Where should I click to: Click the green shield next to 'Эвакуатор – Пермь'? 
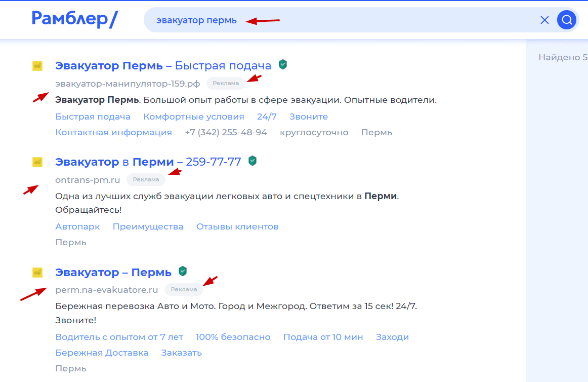[182, 271]
